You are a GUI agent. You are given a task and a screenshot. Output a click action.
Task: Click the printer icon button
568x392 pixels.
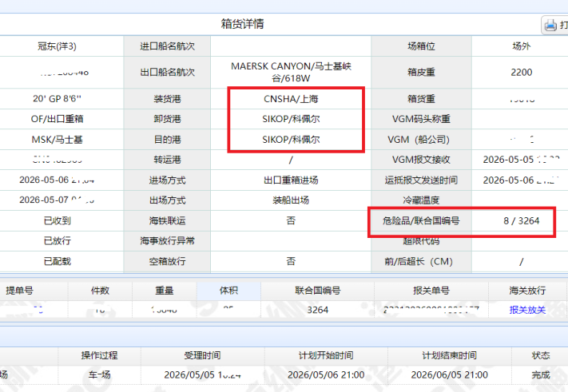[x=554, y=26]
